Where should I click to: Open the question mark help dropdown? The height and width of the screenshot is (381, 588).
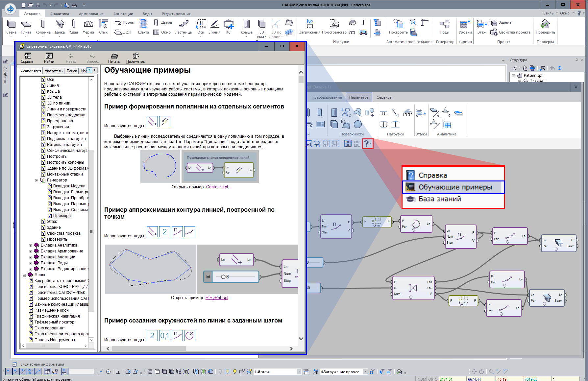367,144
